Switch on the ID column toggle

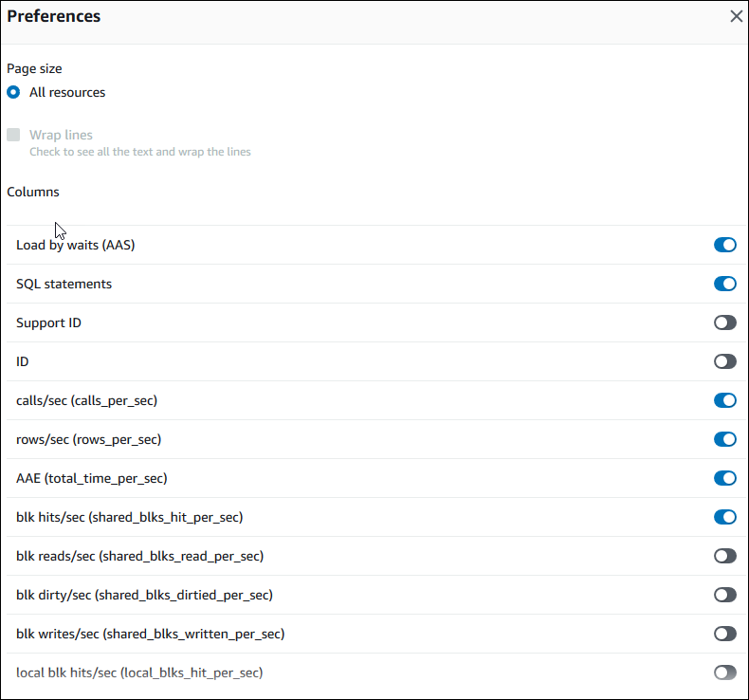(724, 361)
